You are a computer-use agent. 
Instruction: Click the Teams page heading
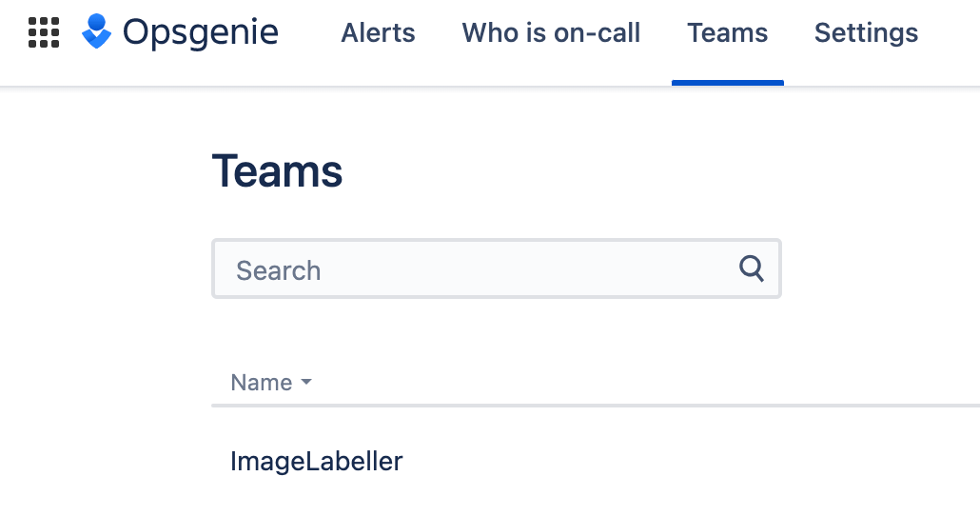pos(277,171)
